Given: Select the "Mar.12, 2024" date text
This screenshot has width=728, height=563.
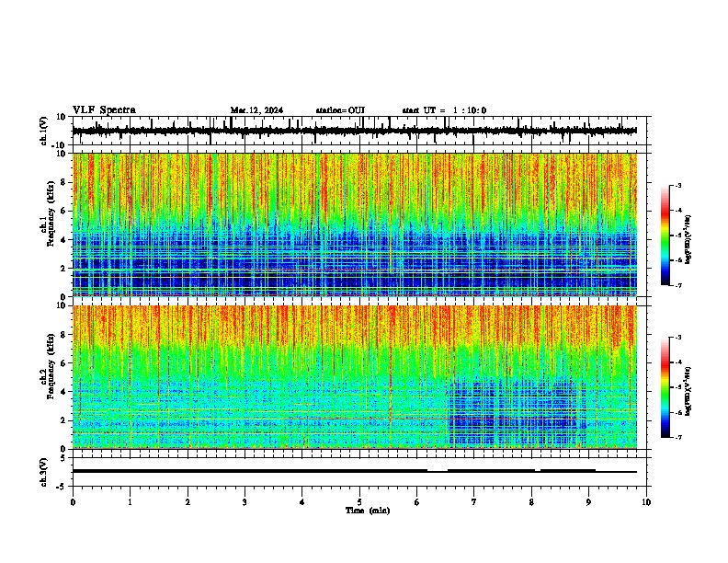Looking at the screenshot, I should pyautogui.click(x=256, y=110).
